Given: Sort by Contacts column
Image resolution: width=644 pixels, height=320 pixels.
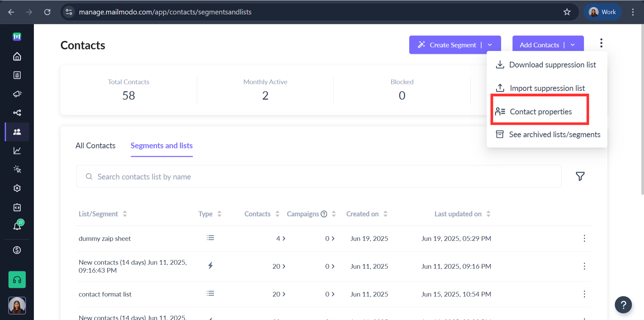Looking at the screenshot, I should 277,214.
